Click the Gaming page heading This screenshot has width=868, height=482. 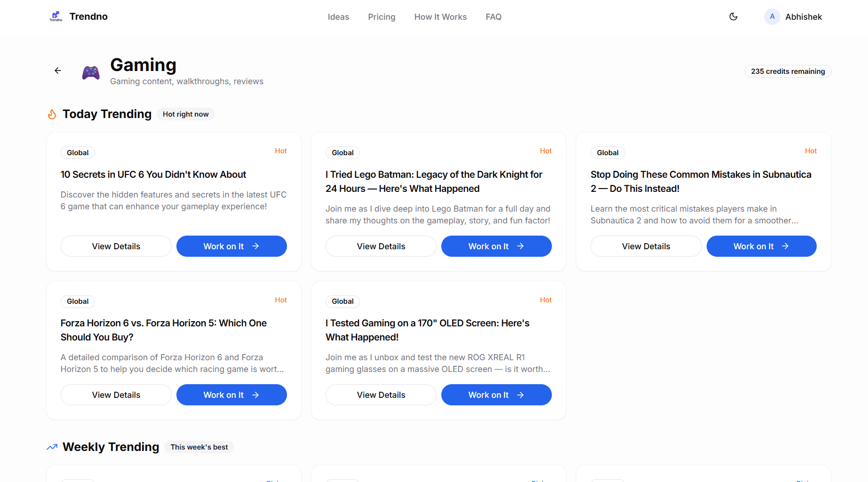click(143, 65)
